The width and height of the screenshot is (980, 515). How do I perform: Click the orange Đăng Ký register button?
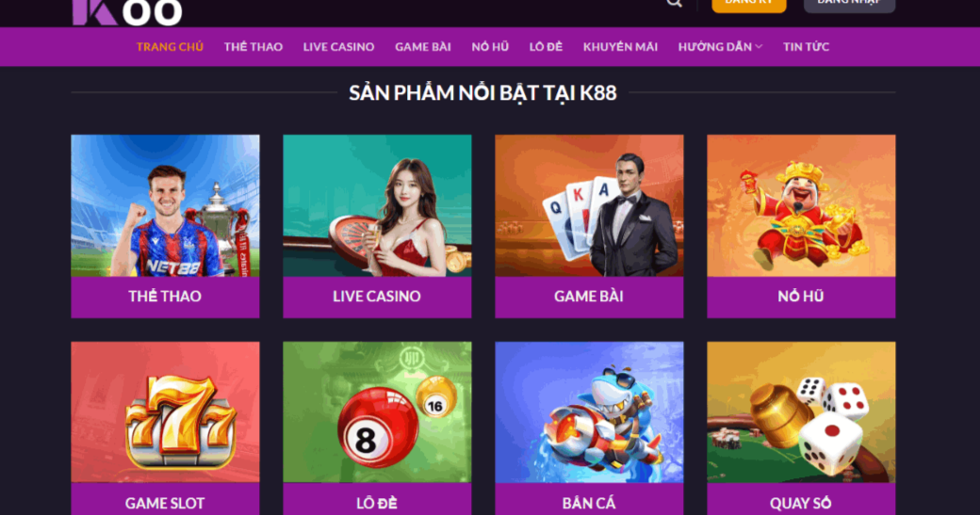pyautogui.click(x=749, y=5)
